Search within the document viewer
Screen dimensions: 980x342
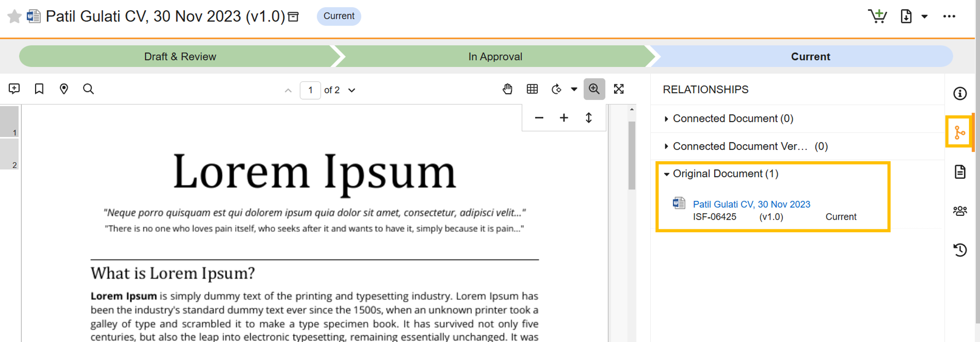tap(88, 89)
